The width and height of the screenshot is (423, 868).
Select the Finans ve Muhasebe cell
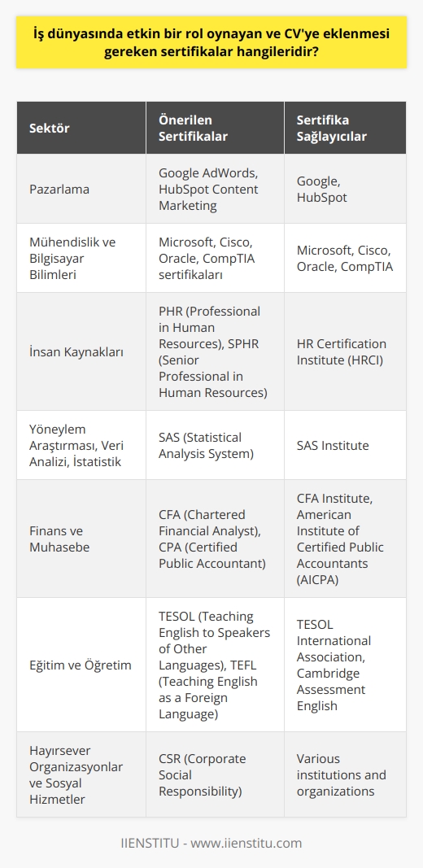81,538
